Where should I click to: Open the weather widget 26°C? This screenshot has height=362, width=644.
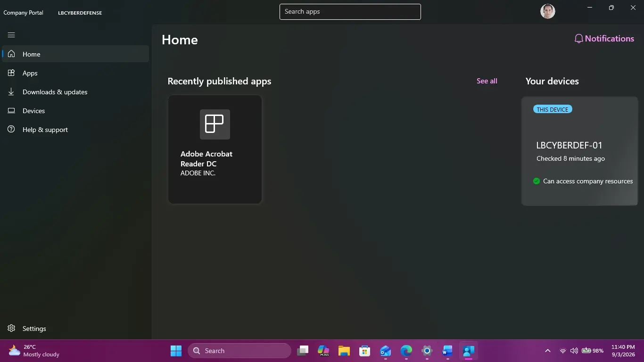click(x=34, y=351)
